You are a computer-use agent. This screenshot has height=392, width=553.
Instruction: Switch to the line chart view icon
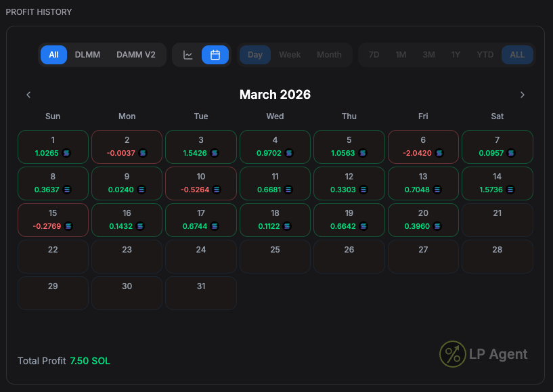(x=187, y=55)
